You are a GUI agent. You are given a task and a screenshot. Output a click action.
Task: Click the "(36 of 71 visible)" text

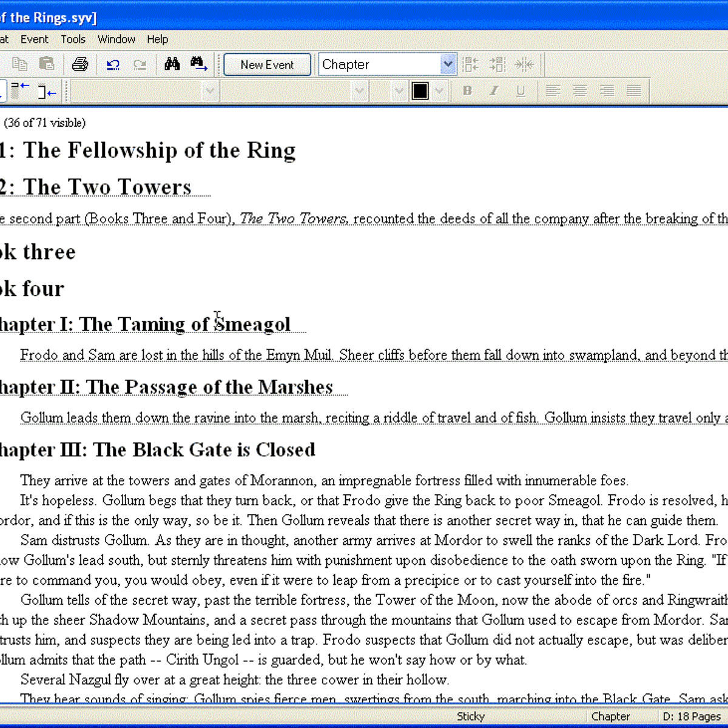point(45,123)
